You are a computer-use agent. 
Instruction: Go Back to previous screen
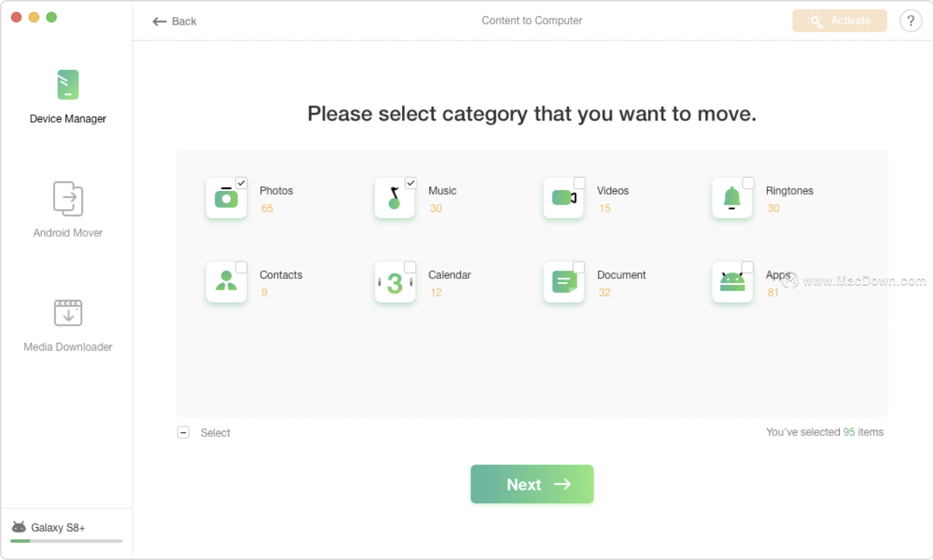point(174,21)
